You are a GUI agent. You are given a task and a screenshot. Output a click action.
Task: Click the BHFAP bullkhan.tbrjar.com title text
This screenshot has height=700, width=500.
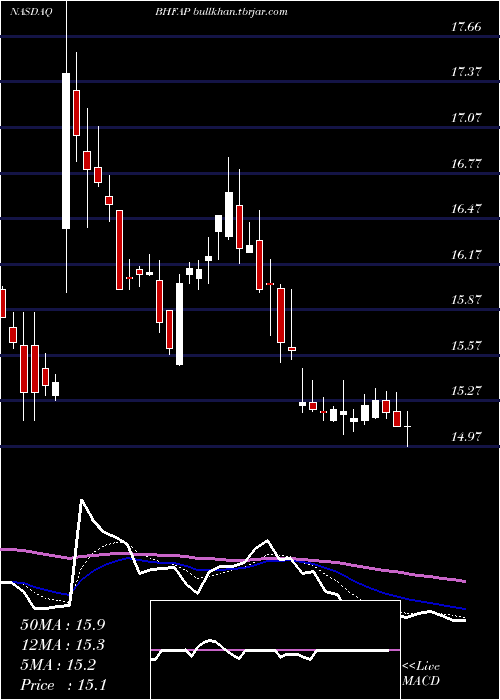221,12
